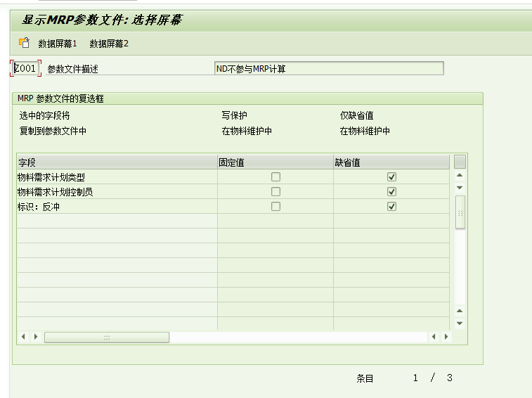Tick 固定值 checkbox for 物料需求计划类型
The width and height of the screenshot is (532, 398).
[275, 177]
